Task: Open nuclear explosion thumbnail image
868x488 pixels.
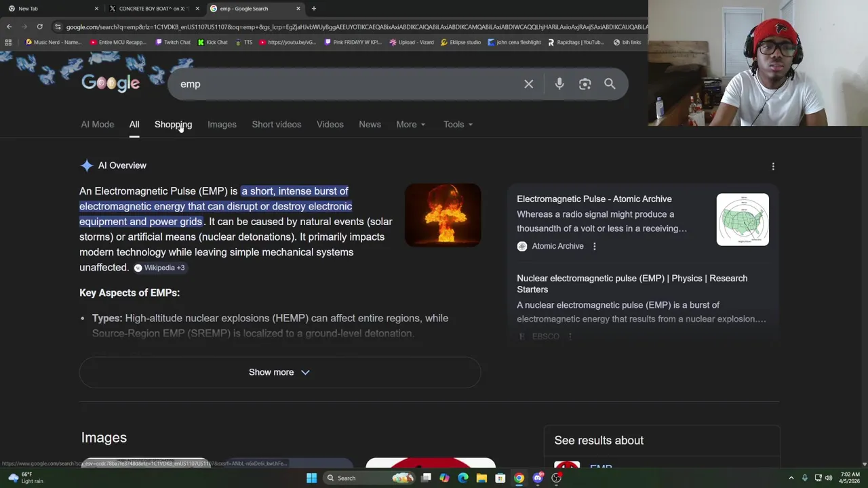Action: 443,215
